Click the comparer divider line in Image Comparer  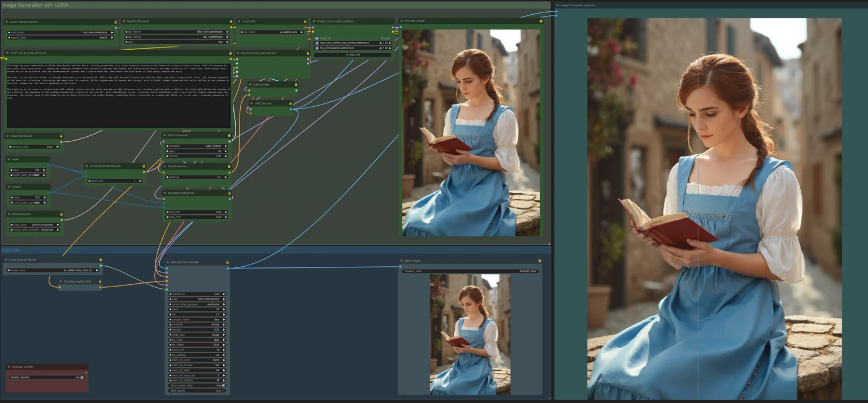698,209
